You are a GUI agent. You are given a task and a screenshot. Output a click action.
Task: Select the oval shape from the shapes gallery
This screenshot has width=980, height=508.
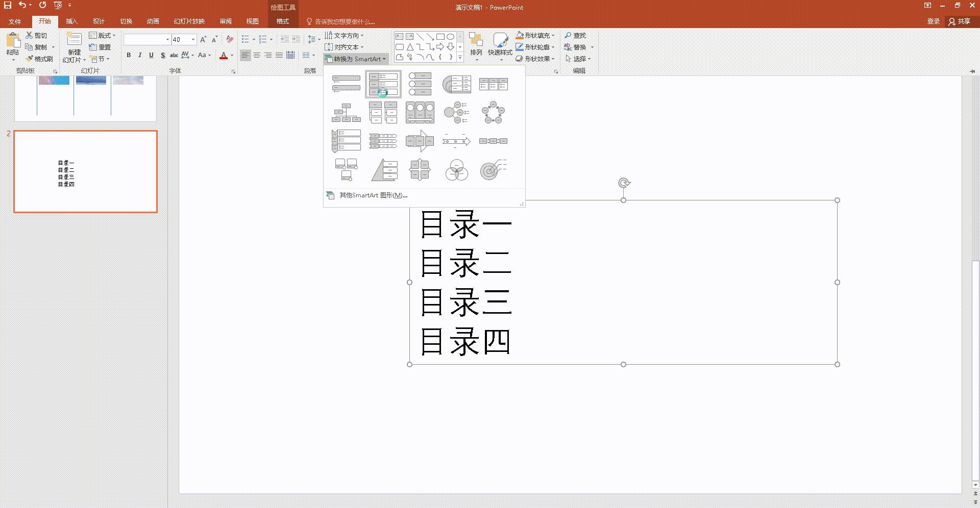[x=451, y=36]
